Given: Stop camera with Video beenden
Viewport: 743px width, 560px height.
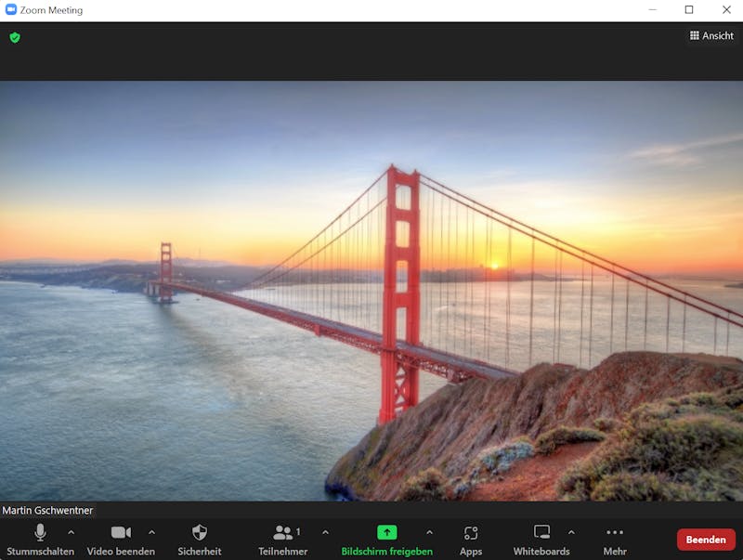Looking at the screenshot, I should pos(121,540).
